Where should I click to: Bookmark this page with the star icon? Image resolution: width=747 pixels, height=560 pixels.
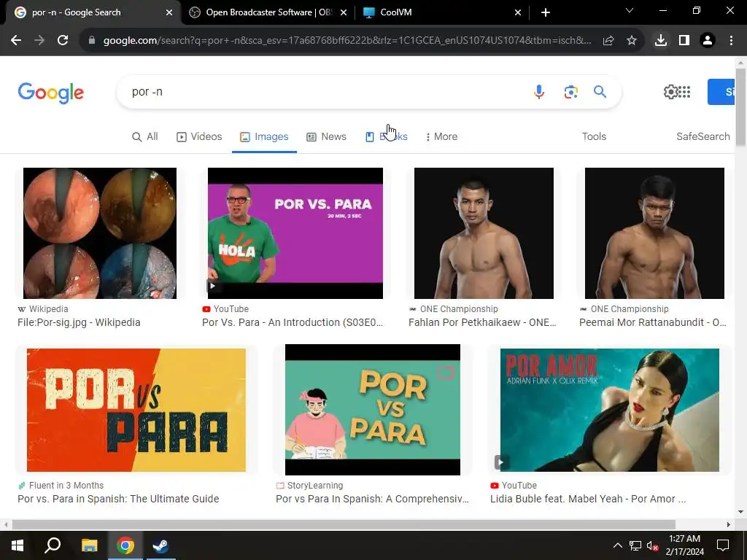click(x=632, y=41)
